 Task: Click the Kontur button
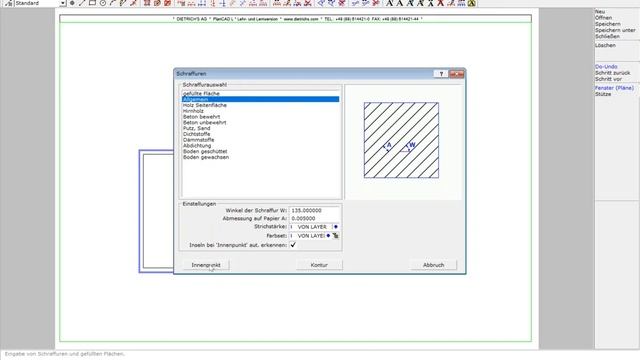[319, 265]
